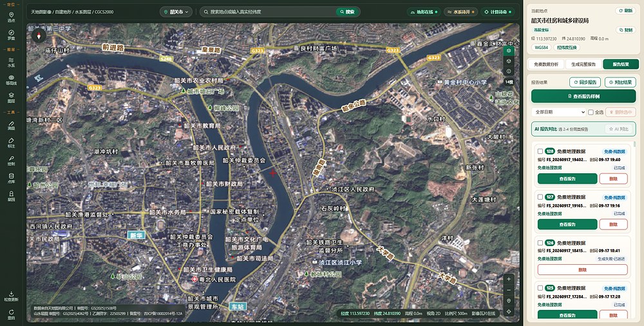Toggle the 水系待开 water system status pill
The image size is (644, 326).
click(x=460, y=12)
